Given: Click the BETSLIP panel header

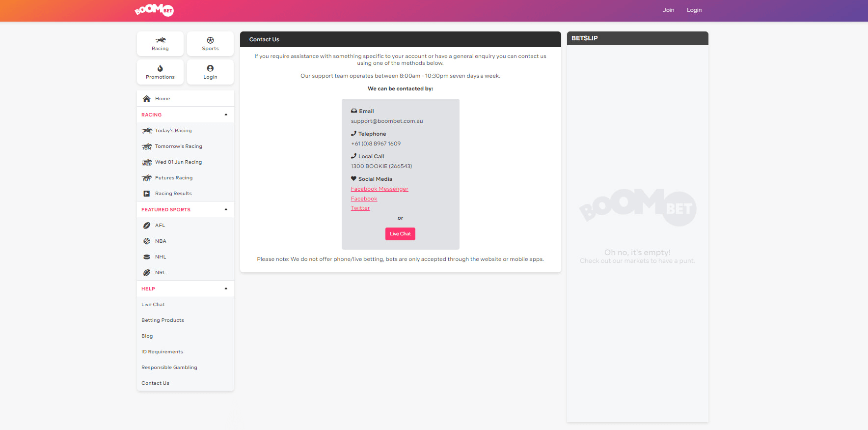Looking at the screenshot, I should tap(637, 38).
